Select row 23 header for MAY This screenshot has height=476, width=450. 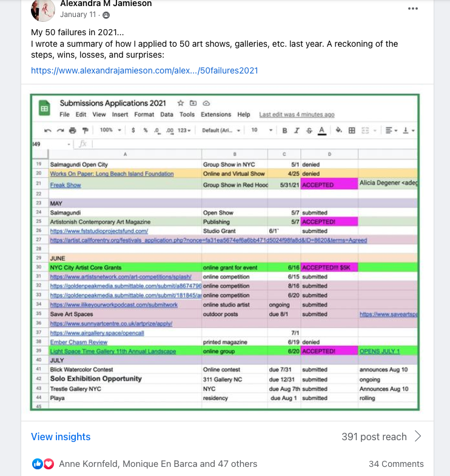click(39, 203)
